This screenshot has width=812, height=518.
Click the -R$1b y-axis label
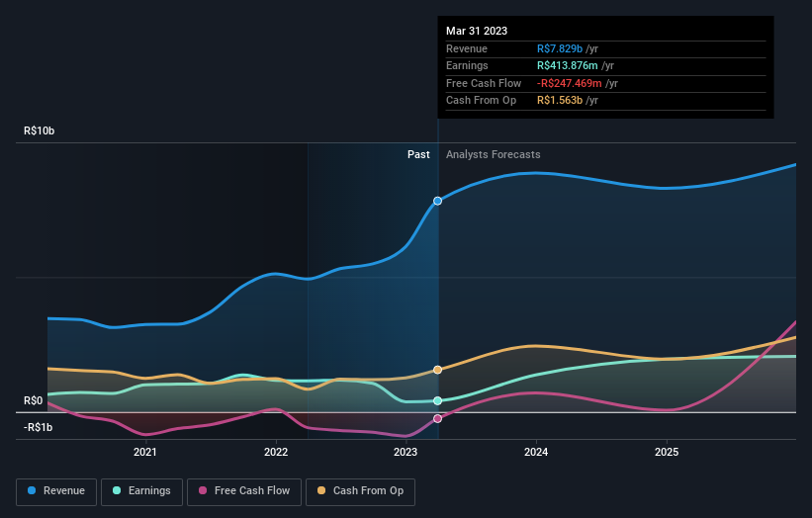38,427
